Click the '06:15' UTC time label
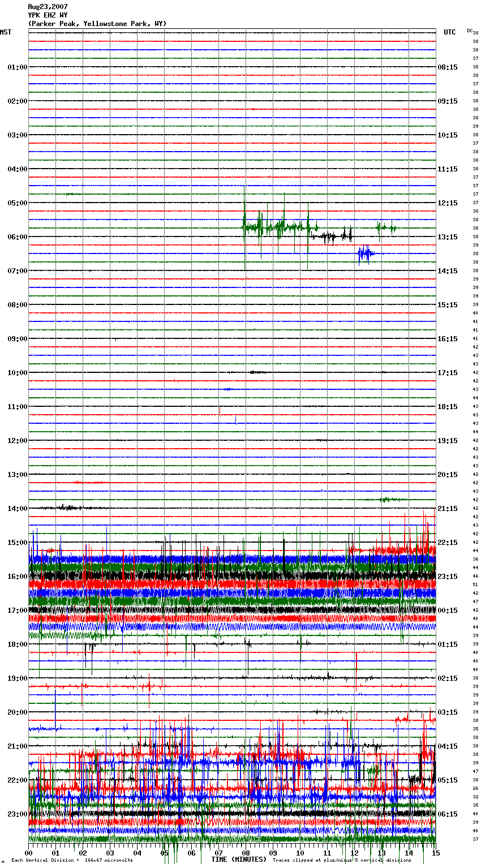 448,814
